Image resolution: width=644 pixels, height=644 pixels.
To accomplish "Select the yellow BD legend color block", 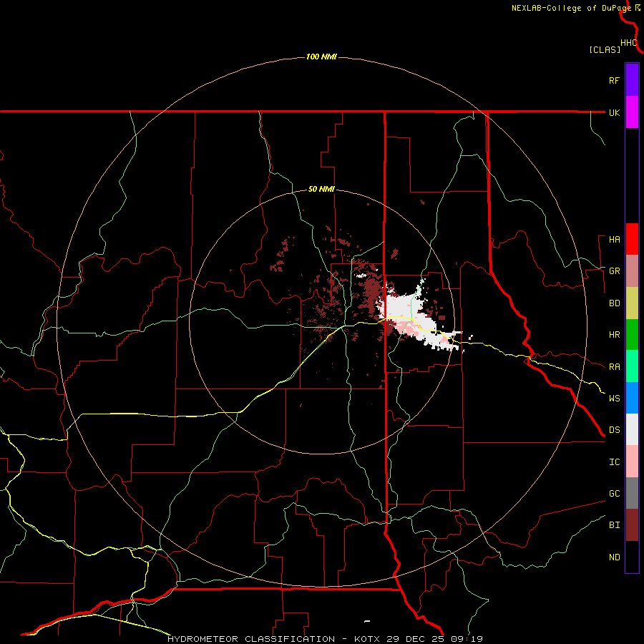I will [x=632, y=303].
